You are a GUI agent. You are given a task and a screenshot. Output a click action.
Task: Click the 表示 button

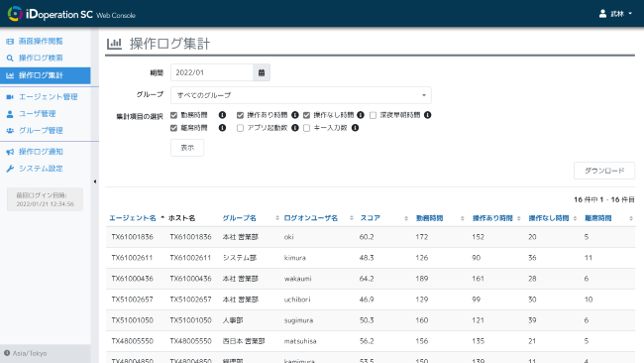tap(187, 148)
